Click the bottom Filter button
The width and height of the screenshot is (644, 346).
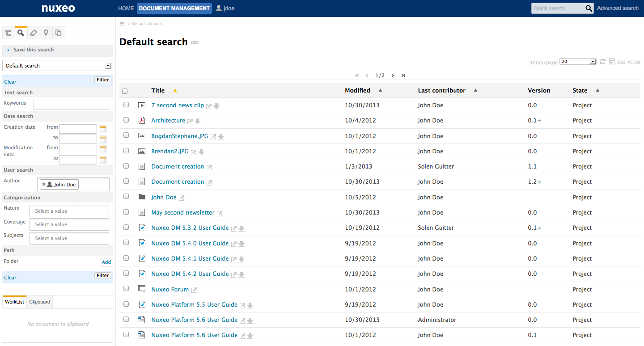pos(103,276)
